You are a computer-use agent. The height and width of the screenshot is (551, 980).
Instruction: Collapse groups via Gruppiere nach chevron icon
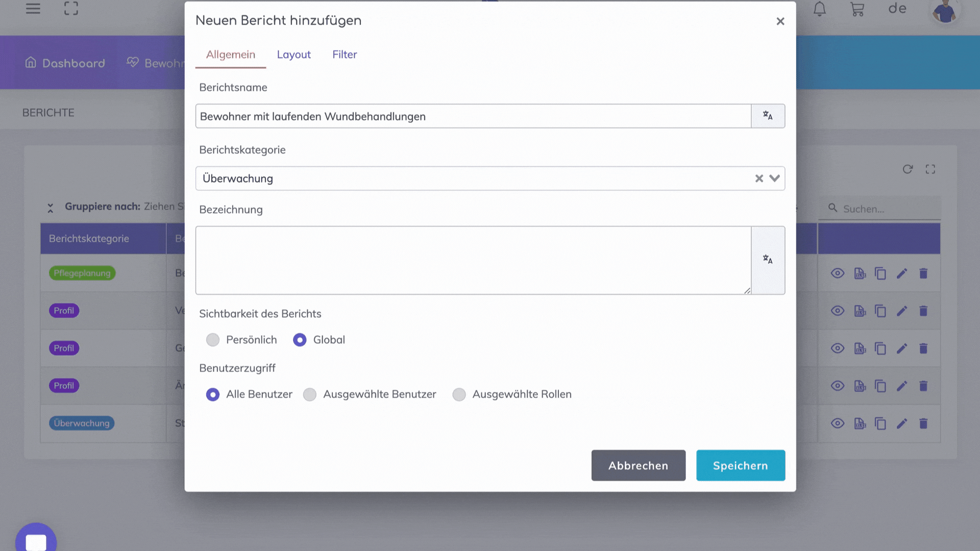(51, 208)
